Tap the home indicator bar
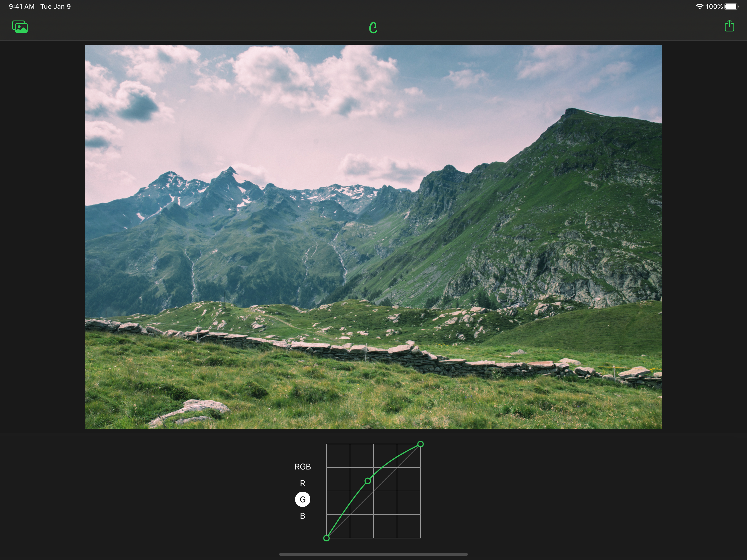The image size is (747, 560). coord(373,554)
